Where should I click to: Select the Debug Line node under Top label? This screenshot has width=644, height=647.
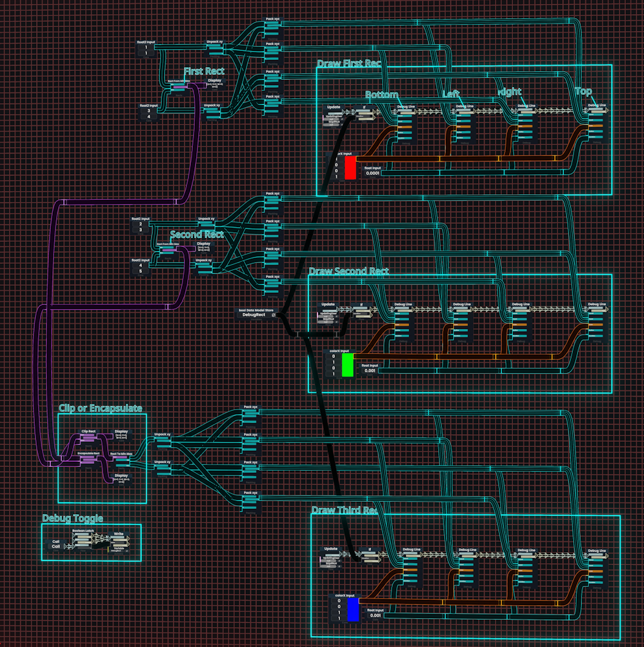point(597,105)
